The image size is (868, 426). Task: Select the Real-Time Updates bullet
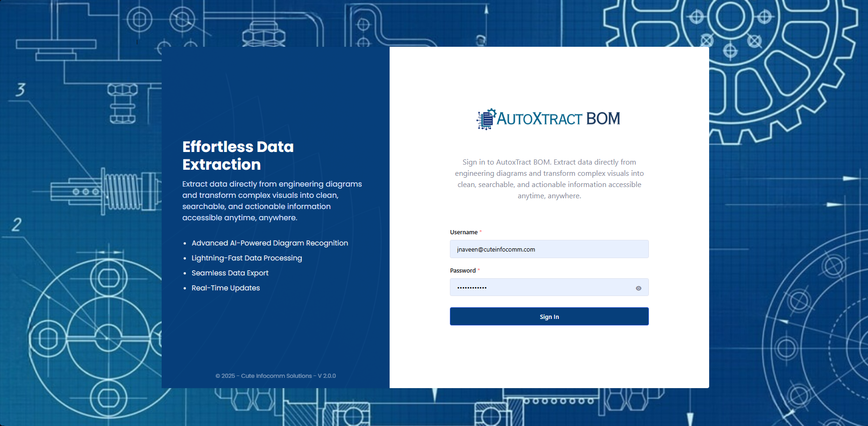(x=226, y=288)
